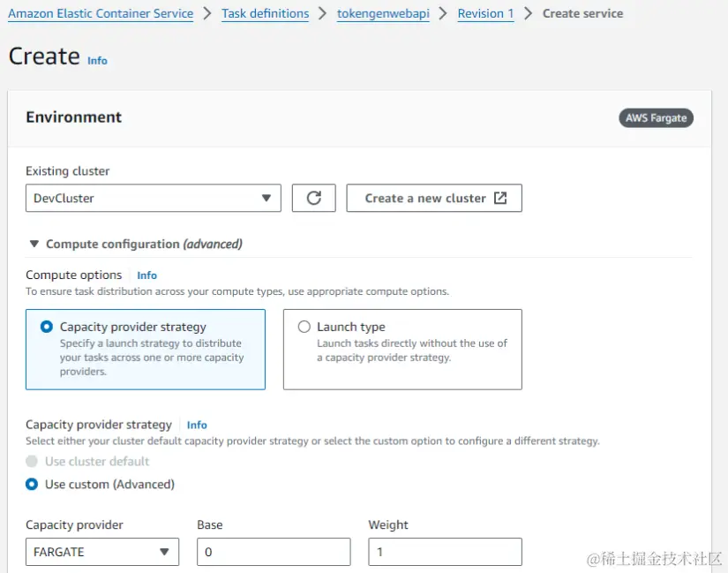Open Info link next to Create heading

pos(97,61)
